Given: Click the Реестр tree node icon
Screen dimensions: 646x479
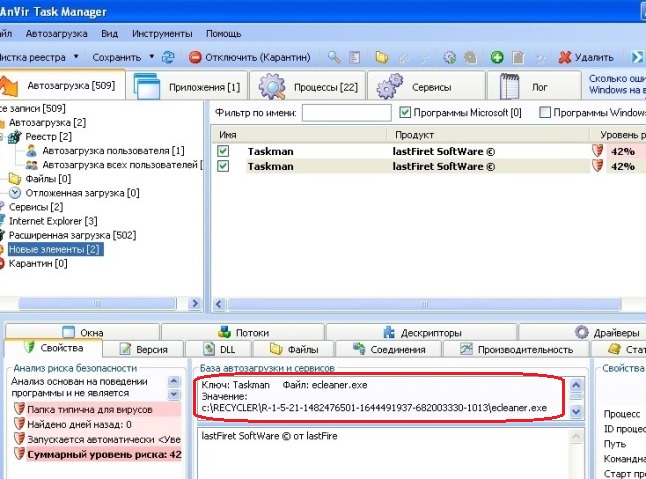Looking at the screenshot, I should (x=14, y=136).
